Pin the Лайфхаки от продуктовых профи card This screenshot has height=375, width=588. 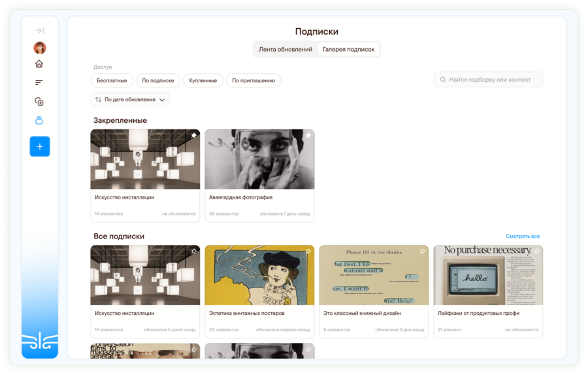[x=536, y=252]
